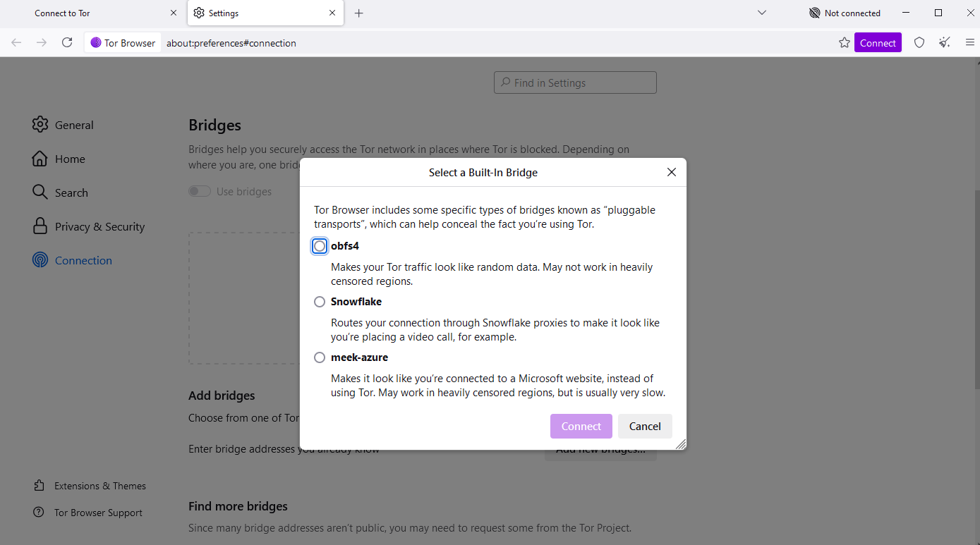
Task: Click the dialog resize grip corner
Action: [680, 443]
